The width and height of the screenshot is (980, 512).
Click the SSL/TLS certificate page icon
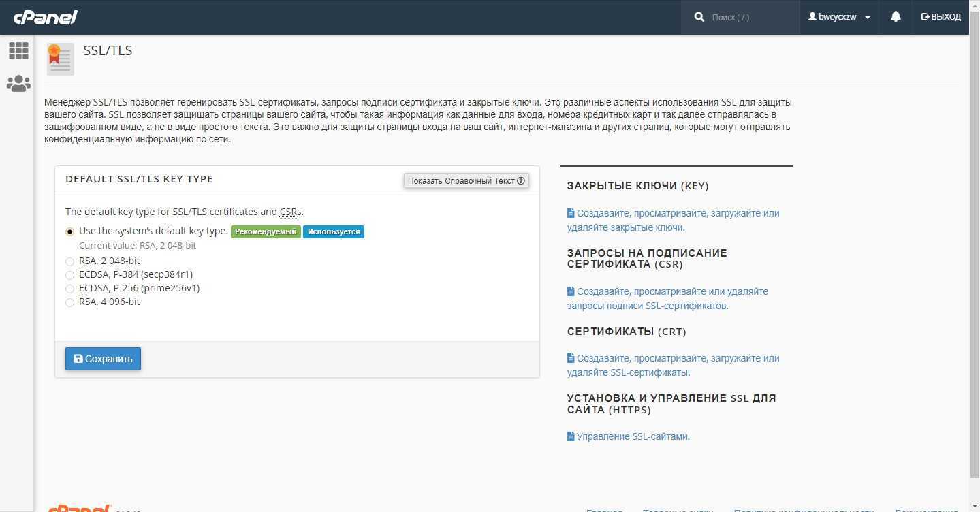[60, 59]
